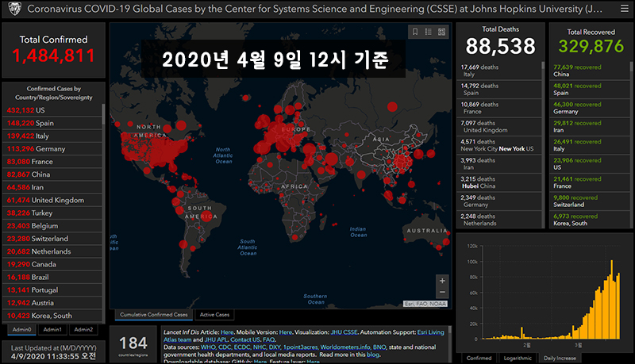Select the 12,942 Austria row
This screenshot has height=364, width=635.
52,302
